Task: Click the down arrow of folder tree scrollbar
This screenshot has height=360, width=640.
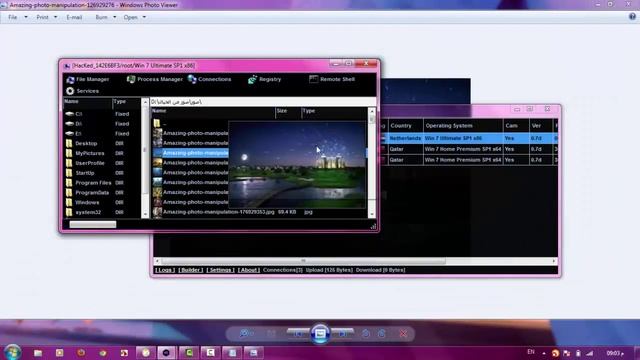Action: click(145, 214)
